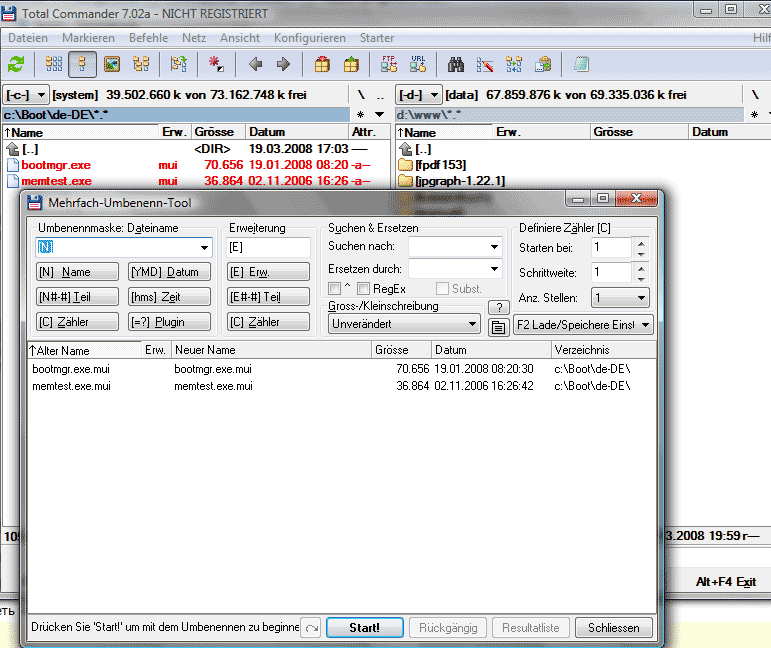Open the Befehle menu

click(x=148, y=38)
